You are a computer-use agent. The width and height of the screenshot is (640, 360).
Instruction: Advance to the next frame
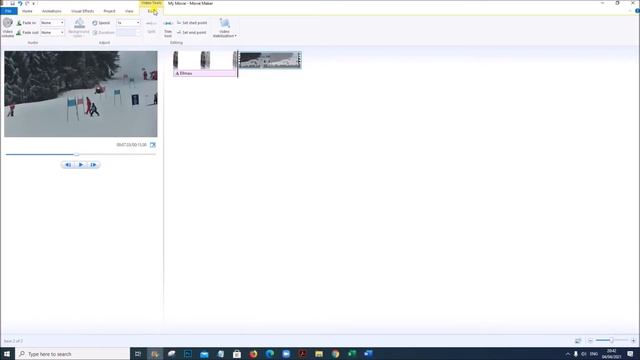tap(93, 165)
